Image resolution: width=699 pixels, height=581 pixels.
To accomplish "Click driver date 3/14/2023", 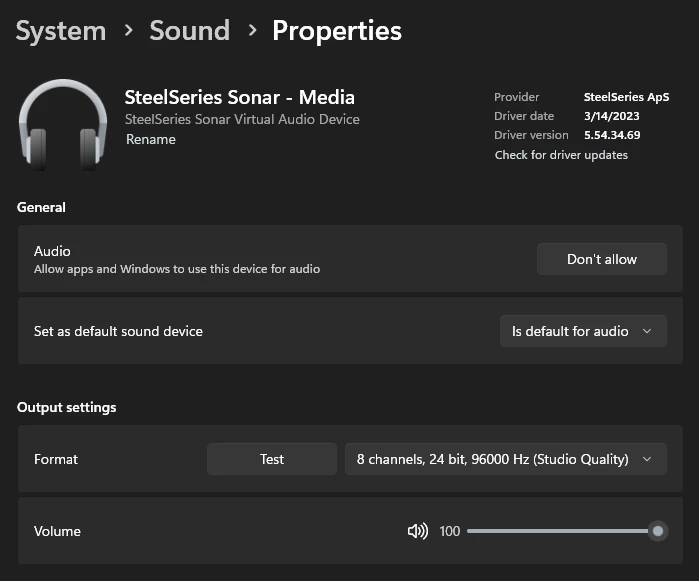I will coord(612,116).
